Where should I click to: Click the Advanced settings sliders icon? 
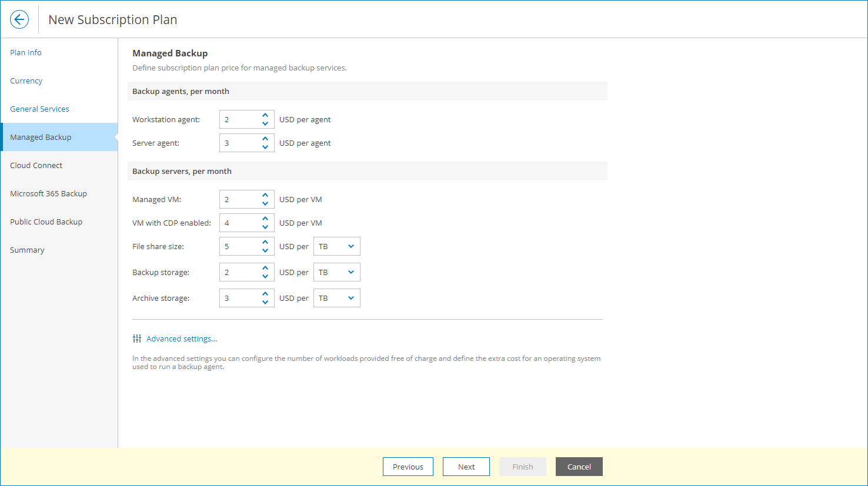137,338
